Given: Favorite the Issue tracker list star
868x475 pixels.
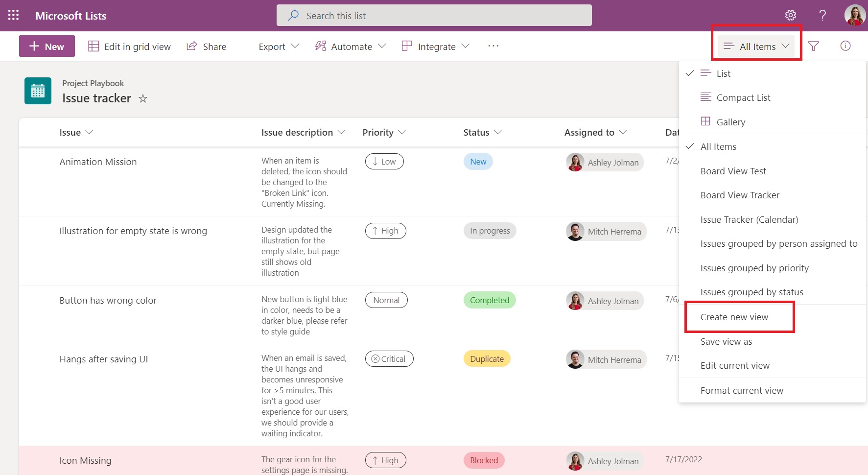Looking at the screenshot, I should click(143, 98).
